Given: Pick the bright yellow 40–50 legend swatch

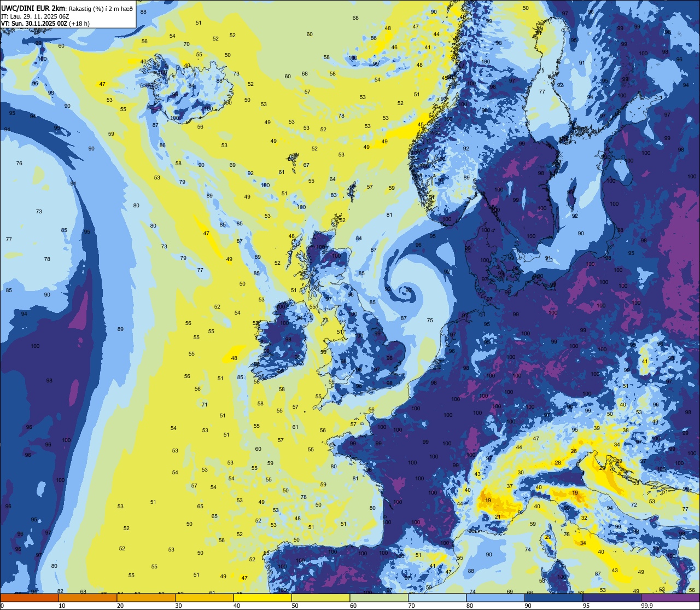Looking at the screenshot, I should click(262, 598).
